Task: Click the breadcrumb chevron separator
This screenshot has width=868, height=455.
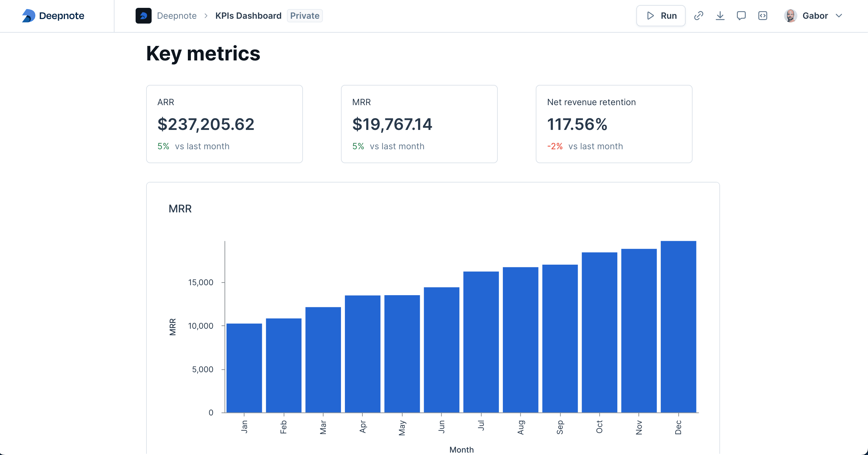Action: click(206, 16)
